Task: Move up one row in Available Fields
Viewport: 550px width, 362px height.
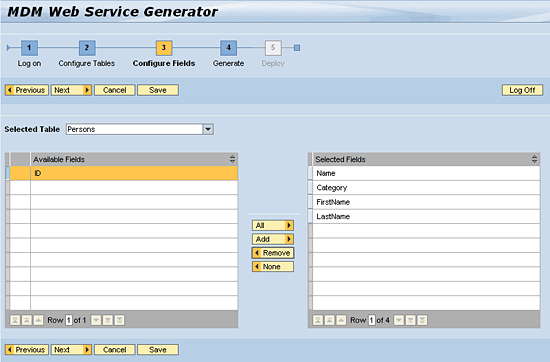Action: click(x=38, y=320)
